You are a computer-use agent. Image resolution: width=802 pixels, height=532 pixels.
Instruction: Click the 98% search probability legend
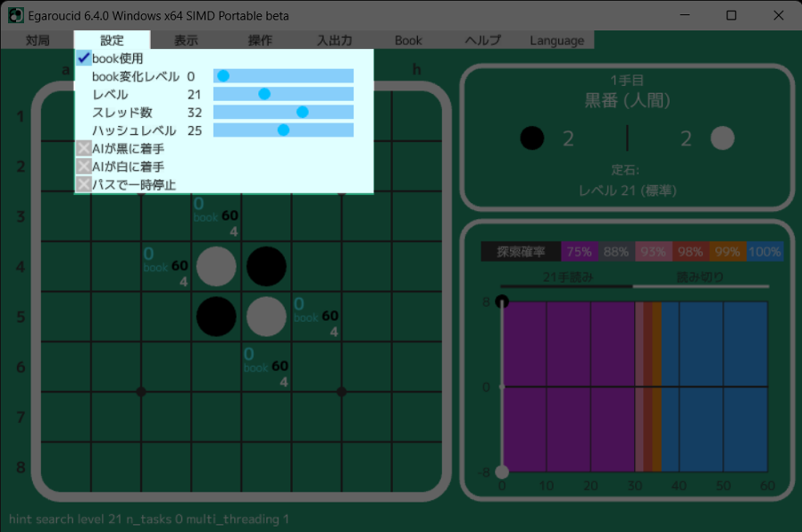(690, 252)
